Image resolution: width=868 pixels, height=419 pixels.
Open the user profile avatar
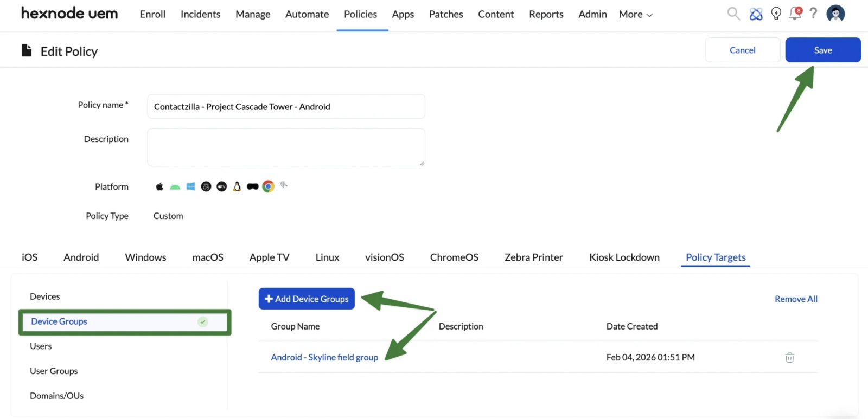tap(835, 14)
